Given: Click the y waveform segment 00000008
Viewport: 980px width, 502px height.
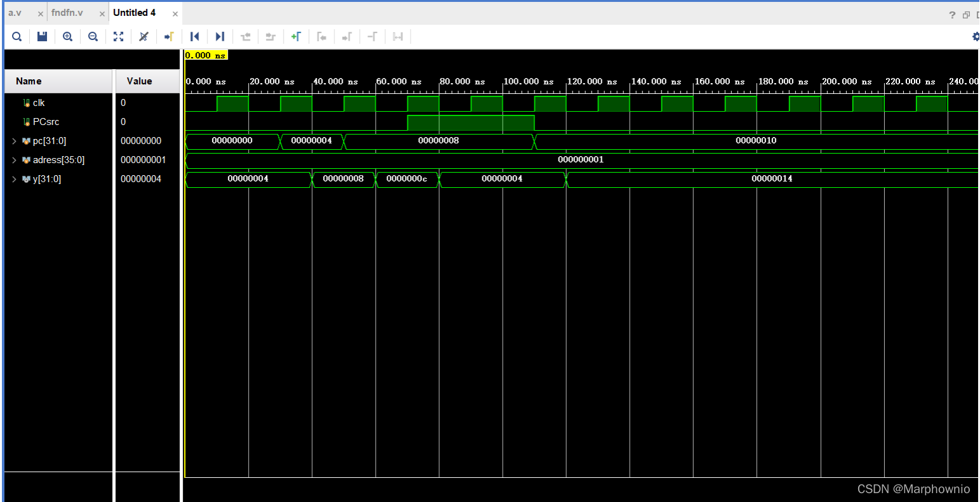Looking at the screenshot, I should (343, 179).
